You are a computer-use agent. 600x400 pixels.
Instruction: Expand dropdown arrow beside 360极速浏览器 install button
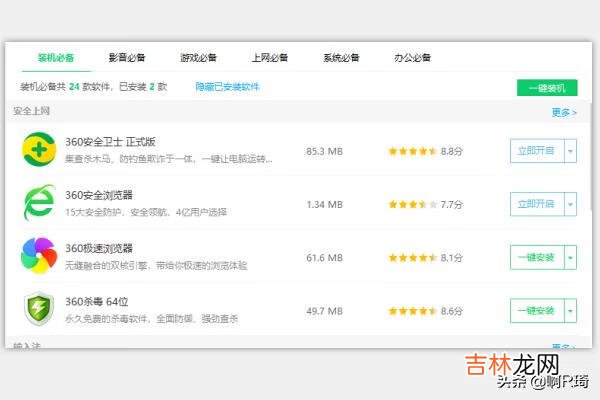[x=571, y=257]
